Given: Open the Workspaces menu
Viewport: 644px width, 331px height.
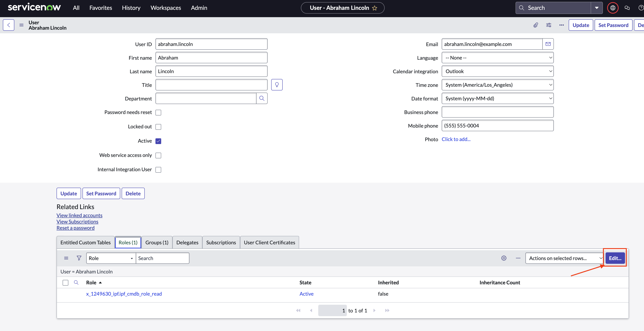Looking at the screenshot, I should tap(166, 8).
